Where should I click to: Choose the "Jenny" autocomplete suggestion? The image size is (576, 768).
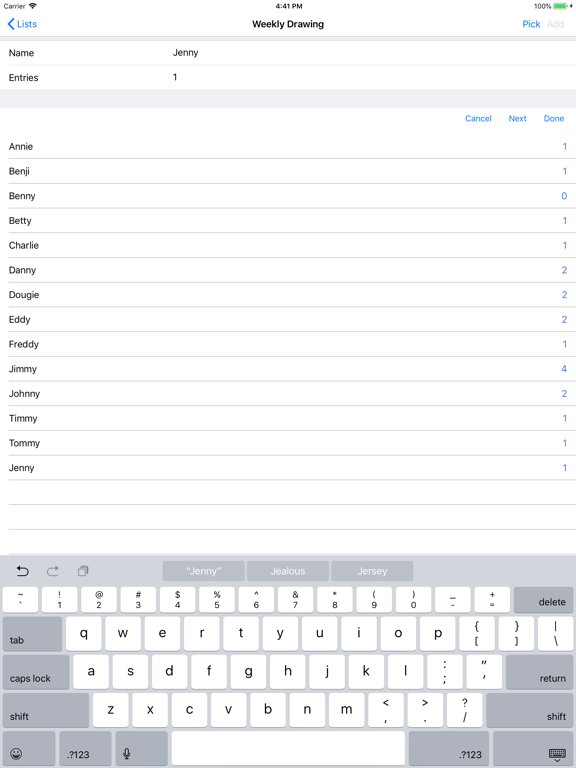click(204, 571)
